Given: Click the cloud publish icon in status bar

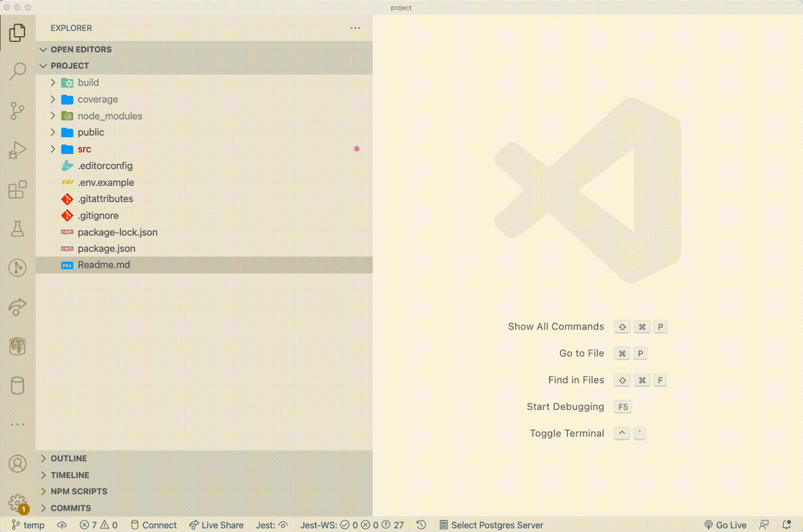Looking at the screenshot, I should click(x=62, y=525).
